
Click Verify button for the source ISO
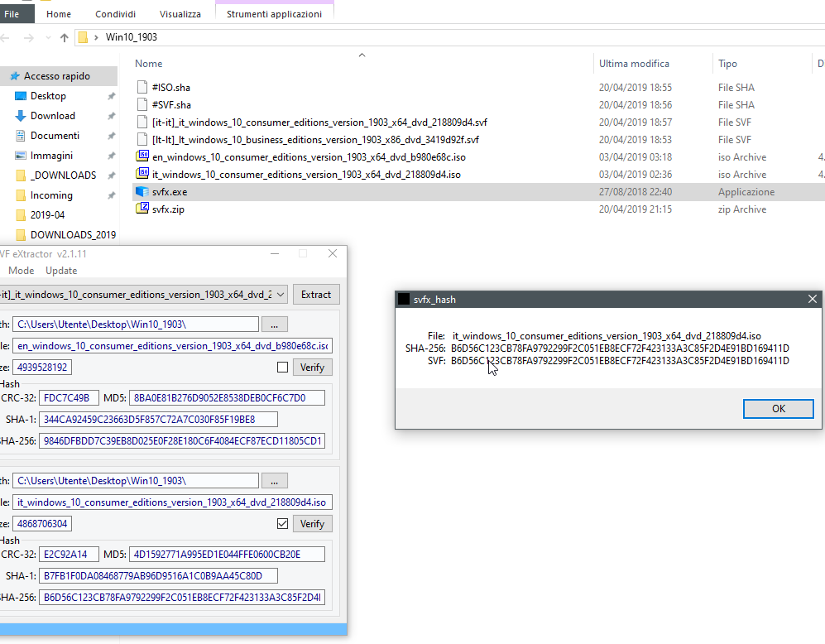tap(313, 368)
